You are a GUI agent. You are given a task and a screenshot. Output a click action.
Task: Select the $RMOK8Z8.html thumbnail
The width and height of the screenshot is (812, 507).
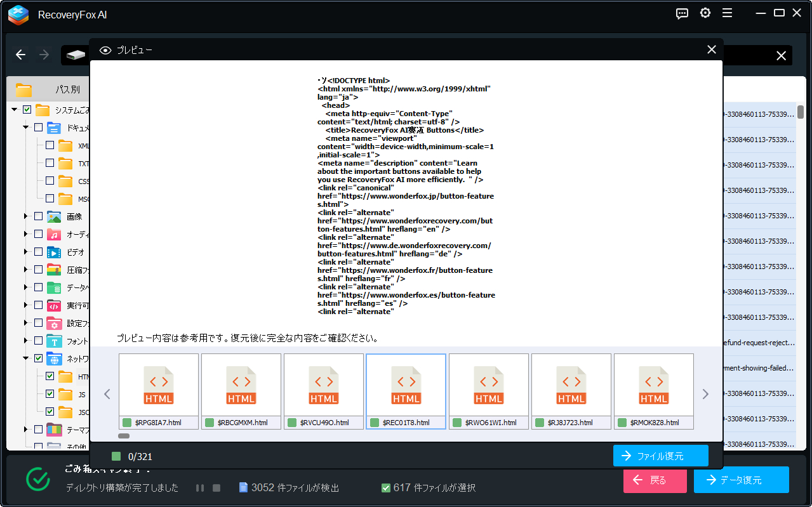(x=654, y=392)
